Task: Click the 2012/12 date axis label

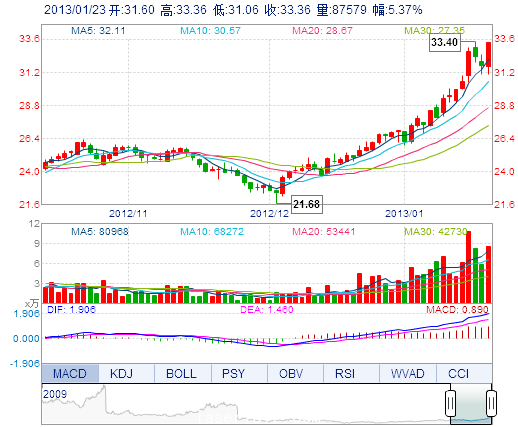Action: pyautogui.click(x=270, y=214)
